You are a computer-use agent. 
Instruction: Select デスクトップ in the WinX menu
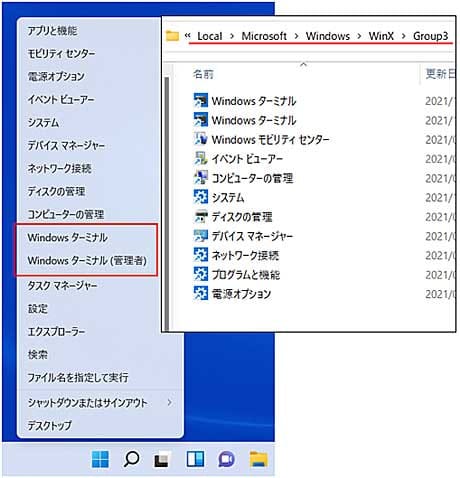coord(50,425)
